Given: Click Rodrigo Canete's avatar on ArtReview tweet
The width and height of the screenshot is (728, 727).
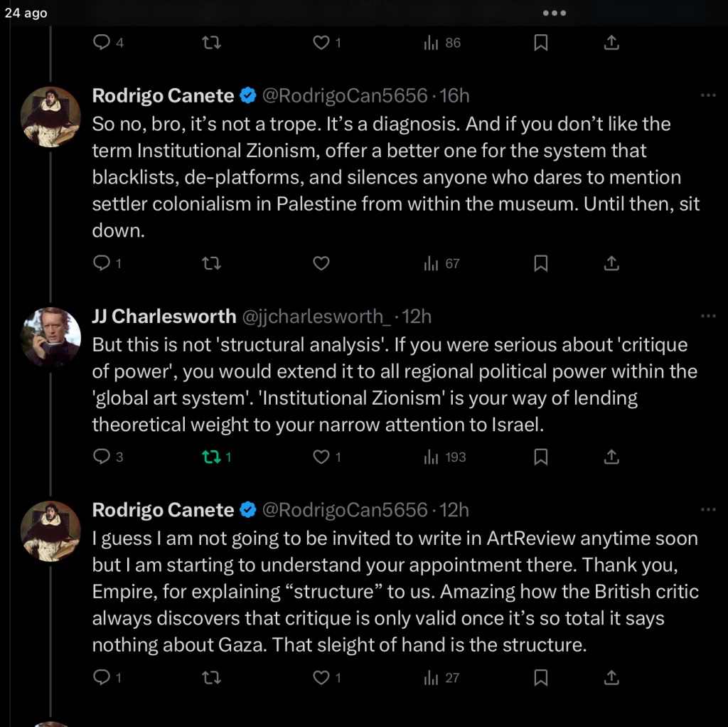Looking at the screenshot, I should click(x=50, y=531).
